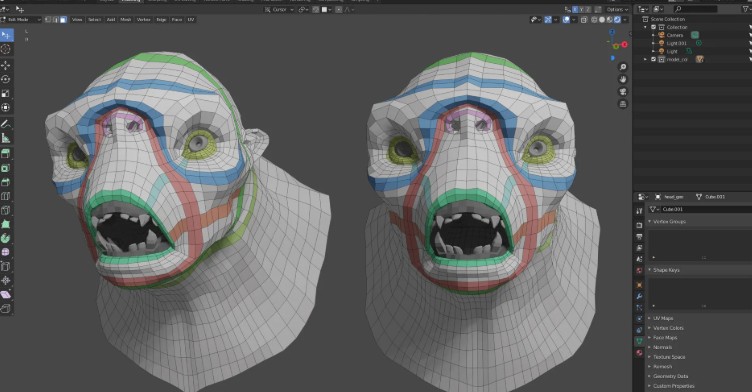
Task: Open the Cursor transform orientation dropdown
Action: [279, 9]
